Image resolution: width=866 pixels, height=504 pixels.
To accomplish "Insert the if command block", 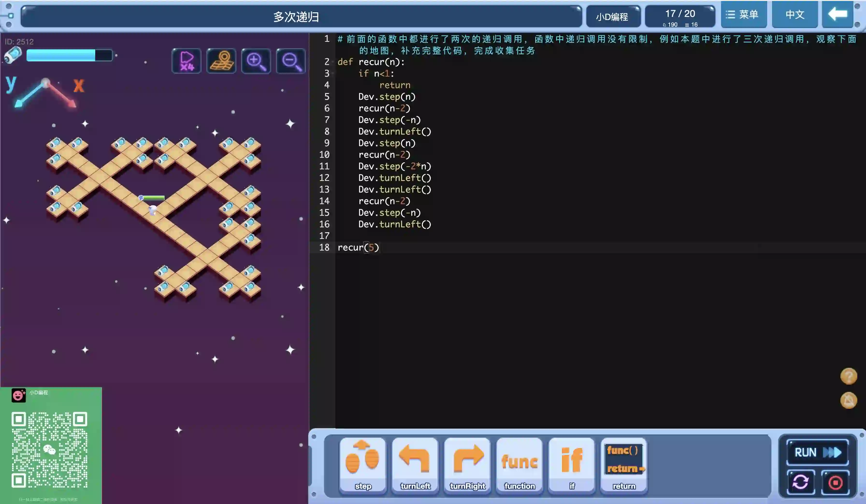I will pyautogui.click(x=572, y=464).
